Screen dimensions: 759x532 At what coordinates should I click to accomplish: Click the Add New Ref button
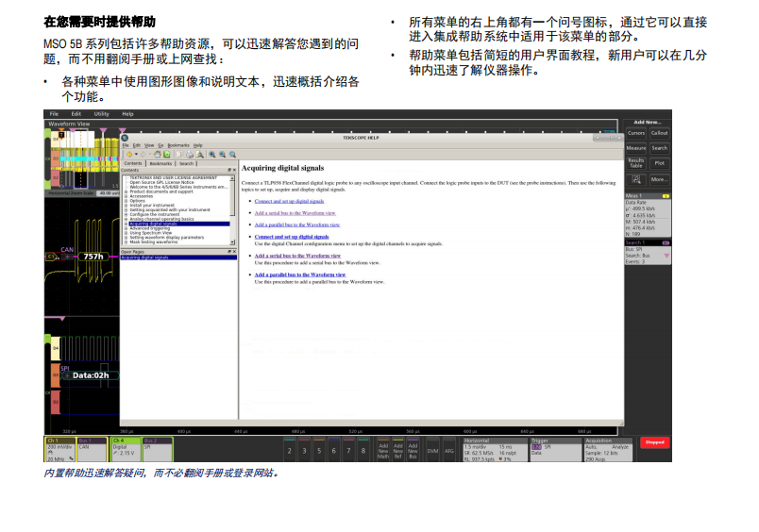[397, 450]
